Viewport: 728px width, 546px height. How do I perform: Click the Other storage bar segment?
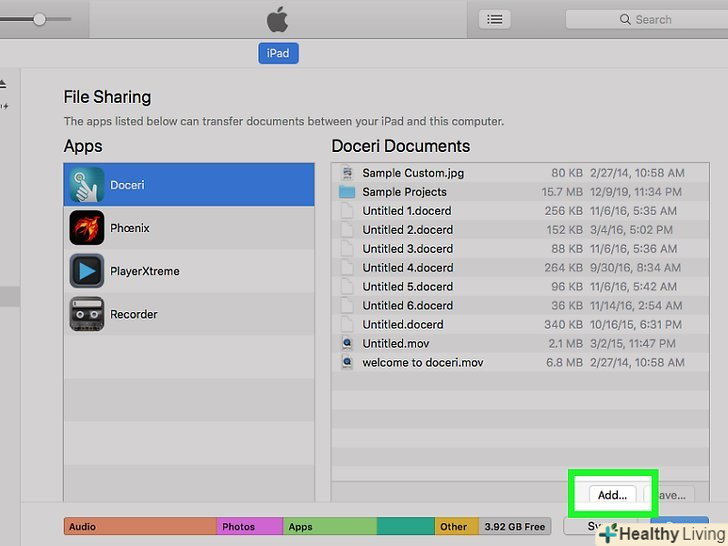click(456, 526)
